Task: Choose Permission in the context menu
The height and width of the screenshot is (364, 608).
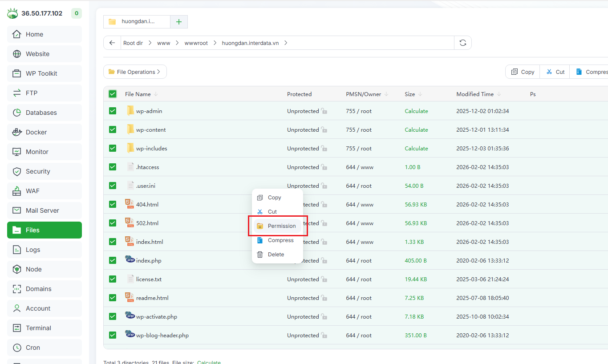Action: point(277,226)
